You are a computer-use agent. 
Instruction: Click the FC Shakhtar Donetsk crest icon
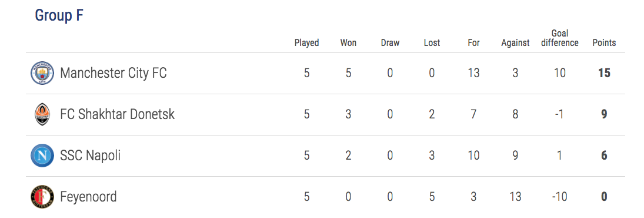click(42, 114)
